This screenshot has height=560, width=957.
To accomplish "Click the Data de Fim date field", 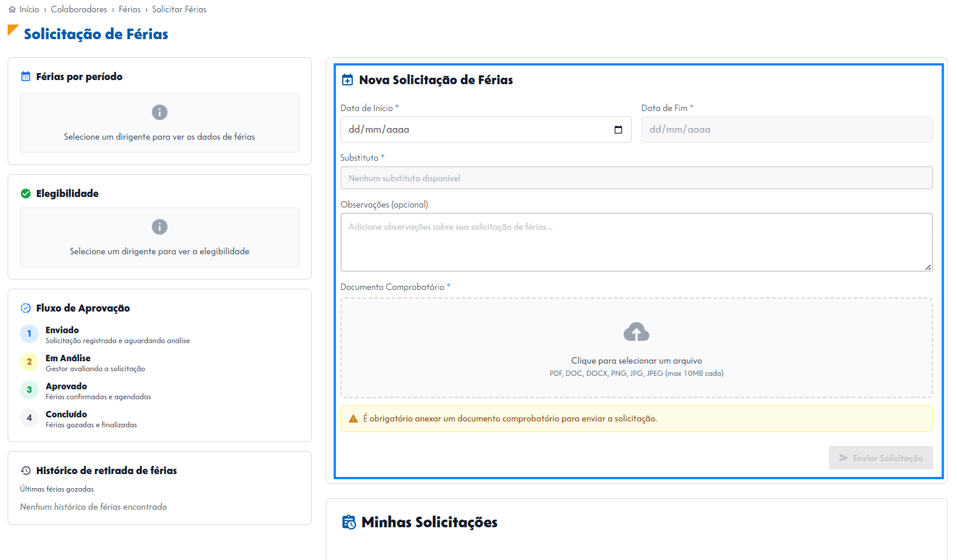I will (x=787, y=130).
